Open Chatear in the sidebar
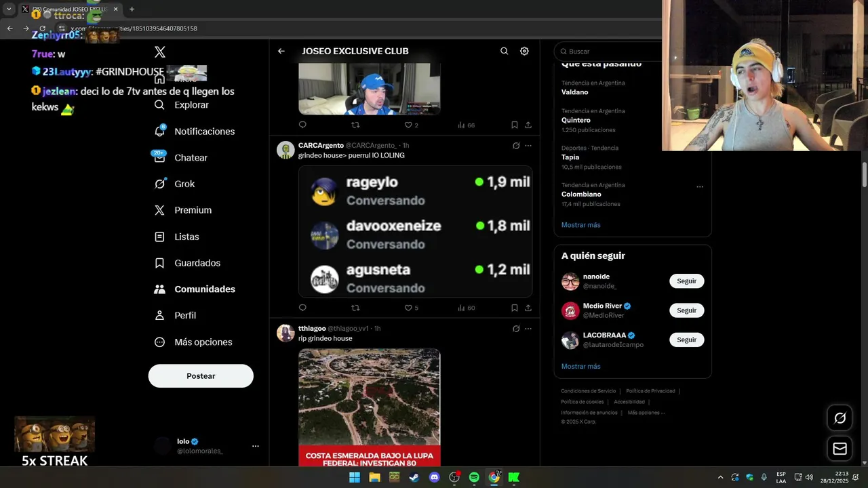 tap(180, 157)
